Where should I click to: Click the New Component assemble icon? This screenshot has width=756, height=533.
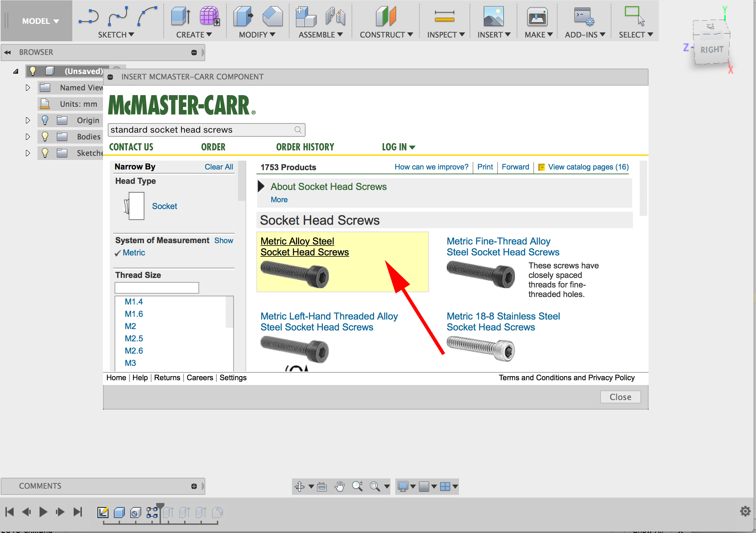(306, 16)
